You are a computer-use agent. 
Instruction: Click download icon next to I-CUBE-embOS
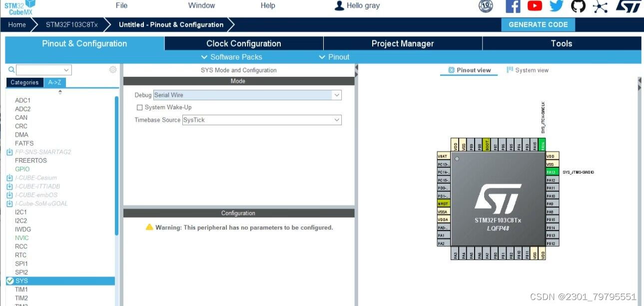click(x=9, y=195)
